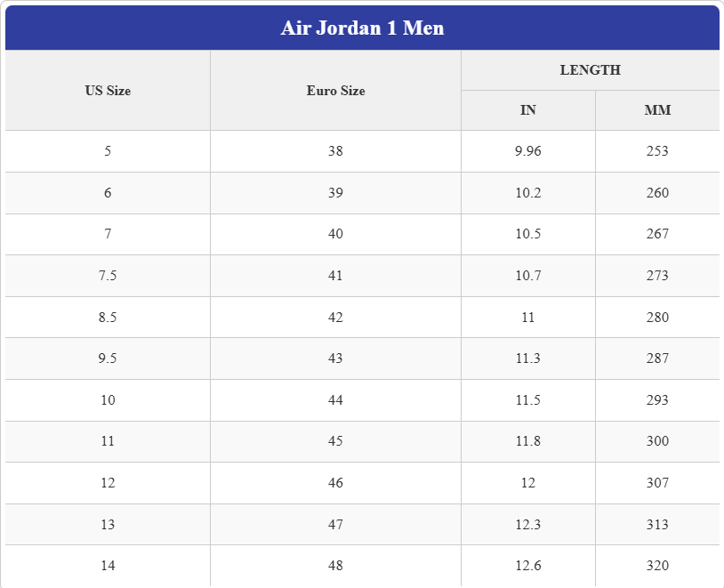Viewport: 724px width, 588px height.
Task: Click the IN sub-header
Action: coord(528,110)
